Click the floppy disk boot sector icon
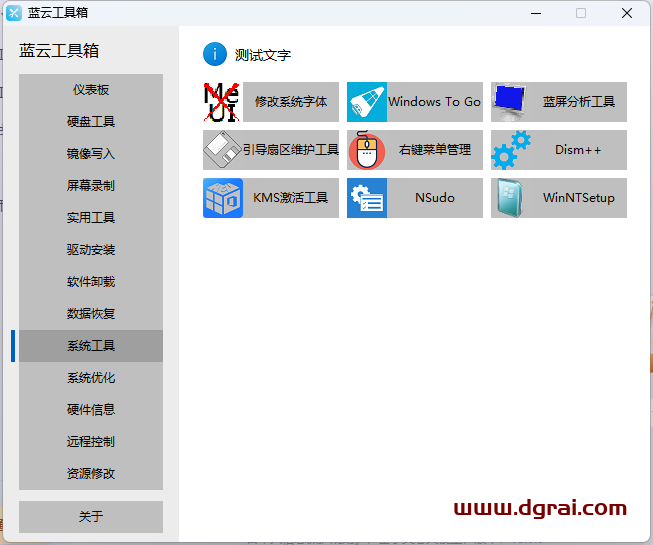Screen dimensions: 653x545 point(223,150)
